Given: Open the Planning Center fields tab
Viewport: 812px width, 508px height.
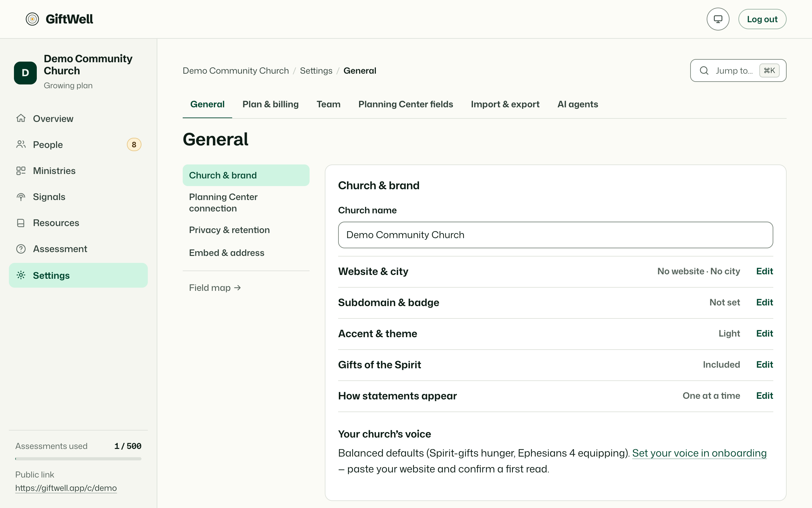Looking at the screenshot, I should point(406,104).
